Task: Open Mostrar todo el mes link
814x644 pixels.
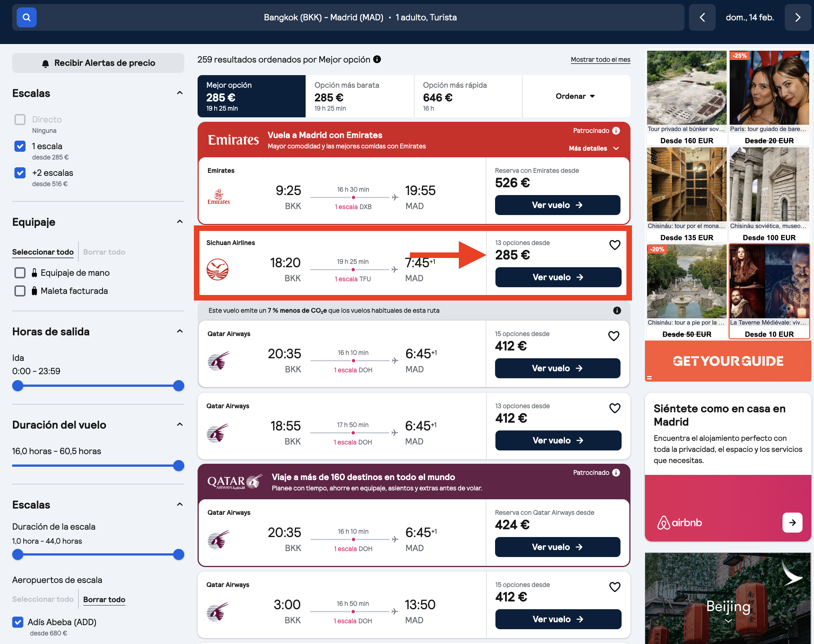Action: tap(600, 60)
